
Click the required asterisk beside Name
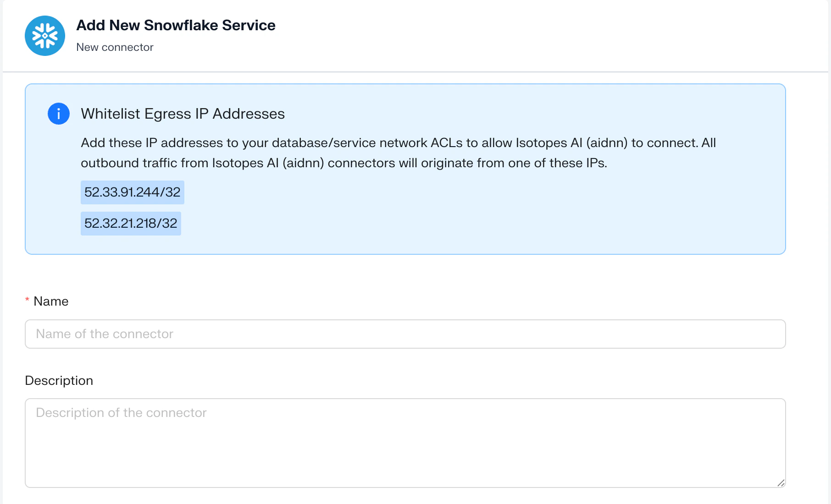tap(27, 301)
